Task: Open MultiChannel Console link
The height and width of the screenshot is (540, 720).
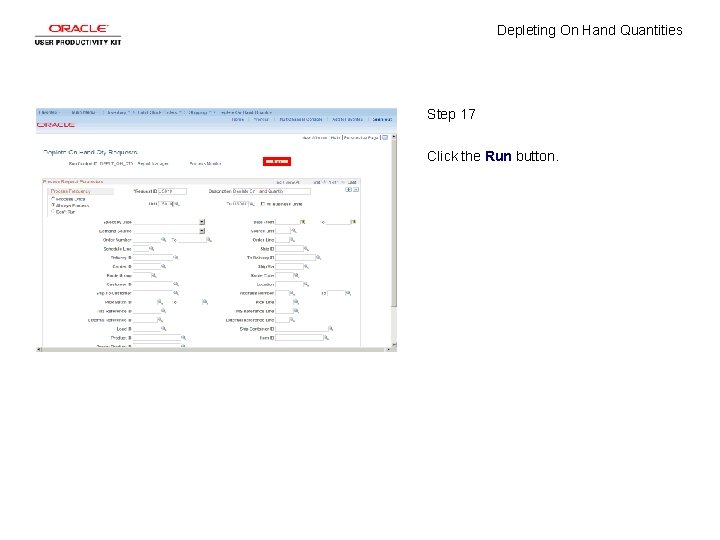Action: pos(301,119)
